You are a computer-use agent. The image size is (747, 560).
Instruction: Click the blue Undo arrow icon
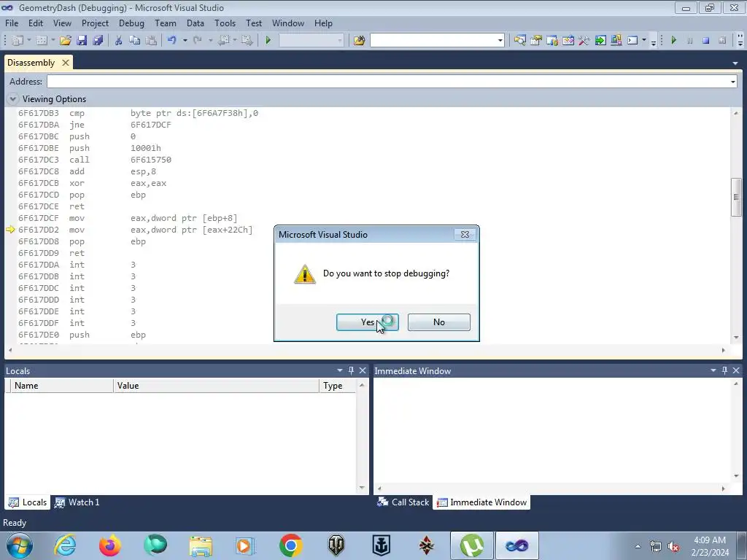tap(172, 41)
